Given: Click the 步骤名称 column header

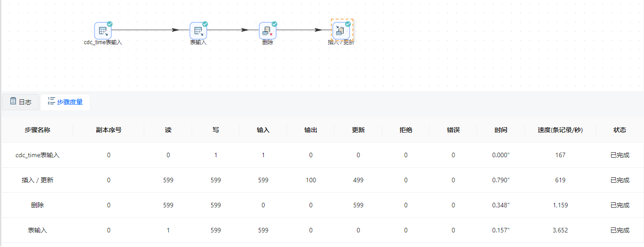Looking at the screenshot, I should 37,130.
